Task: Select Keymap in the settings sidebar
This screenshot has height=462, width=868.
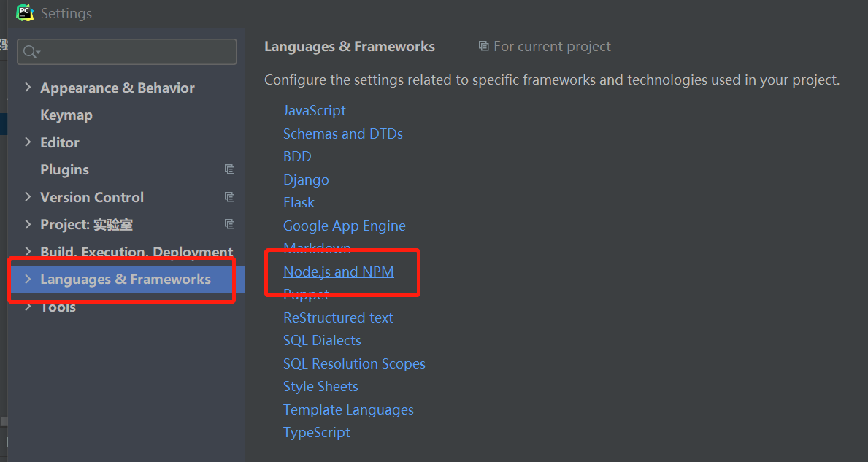Action: (66, 115)
